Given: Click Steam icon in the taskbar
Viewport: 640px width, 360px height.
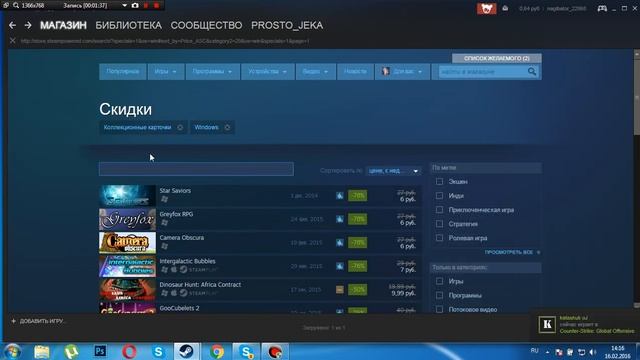Looking at the screenshot, I should [x=187, y=351].
